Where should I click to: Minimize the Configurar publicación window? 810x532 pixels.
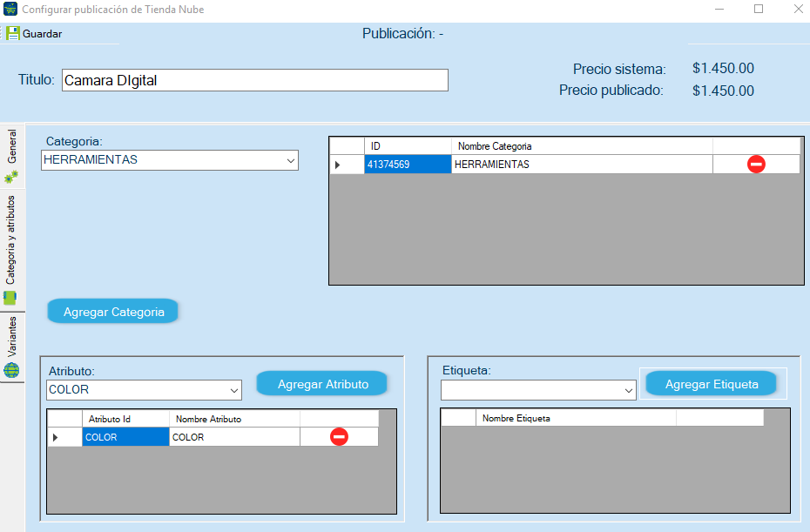[x=719, y=10]
